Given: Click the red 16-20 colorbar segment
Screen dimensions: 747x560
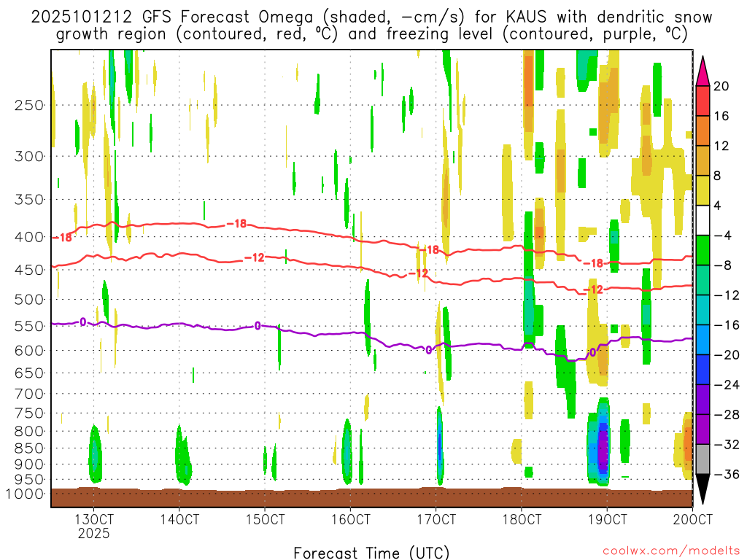Looking at the screenshot, I should [703, 101].
